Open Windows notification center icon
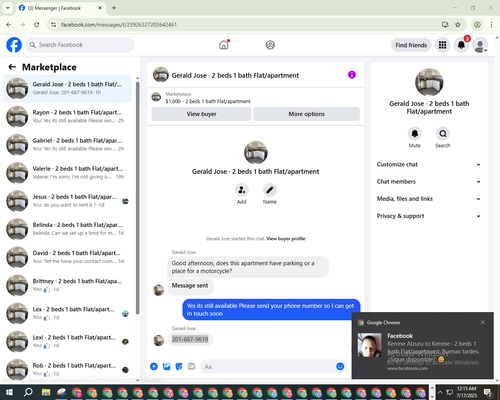The height and width of the screenshot is (400, 500). click(x=488, y=392)
